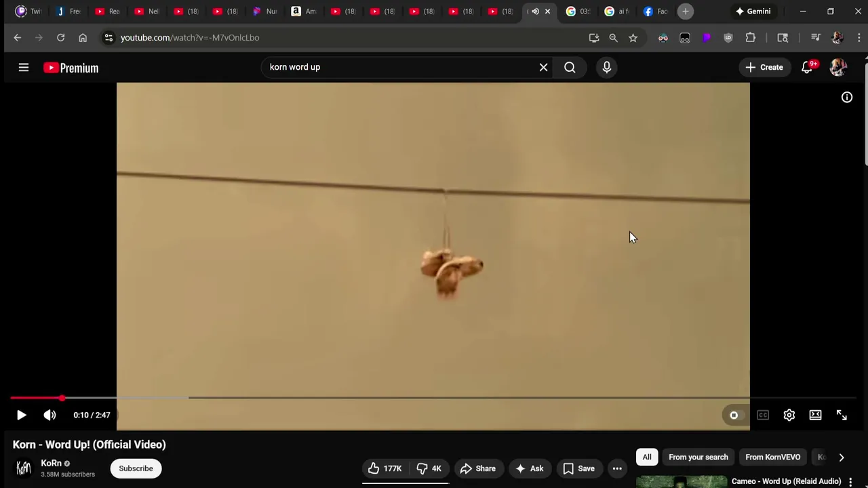Viewport: 868px width, 488px height.
Task: Ask about this video
Action: coord(529,468)
